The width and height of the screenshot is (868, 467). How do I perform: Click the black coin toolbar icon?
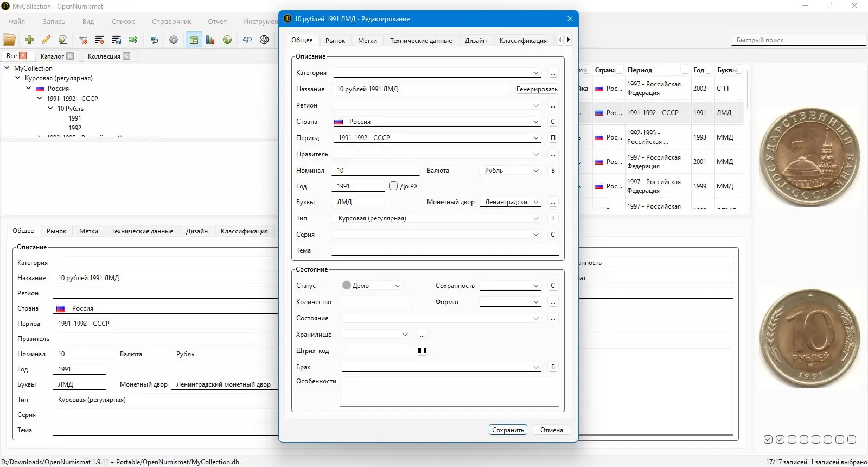tap(264, 40)
